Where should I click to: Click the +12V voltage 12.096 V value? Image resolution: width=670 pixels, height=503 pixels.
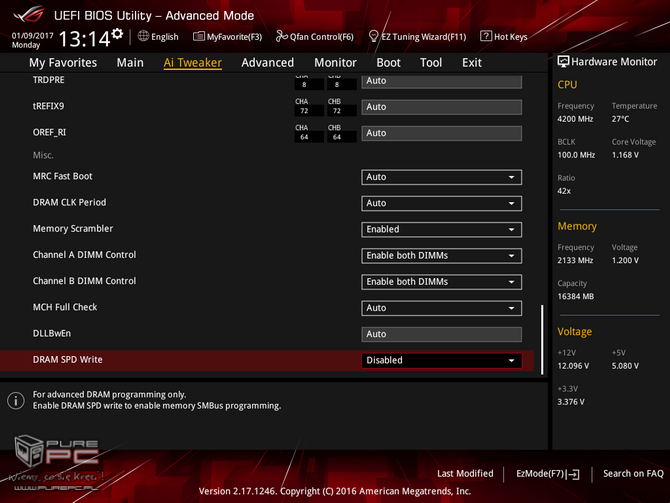coord(573,366)
